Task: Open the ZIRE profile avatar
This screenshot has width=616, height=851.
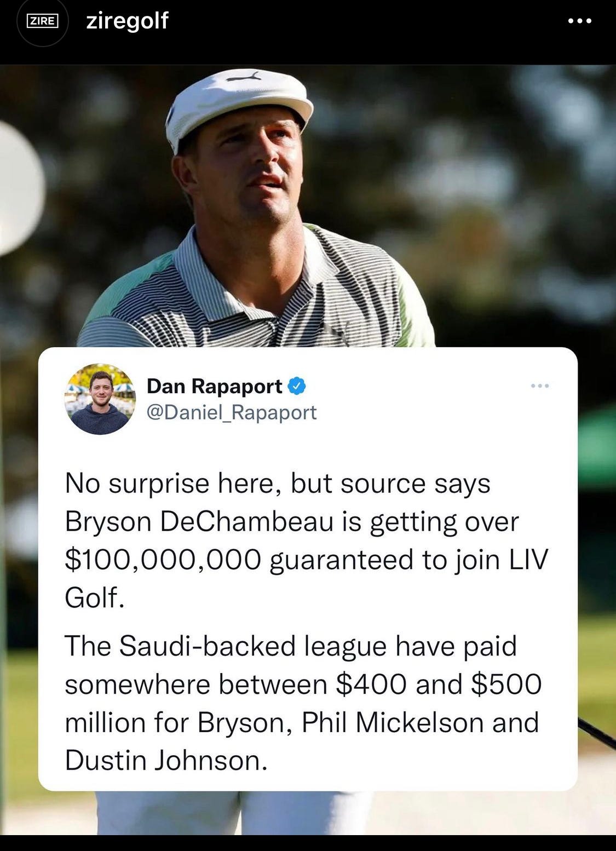Action: [x=43, y=21]
